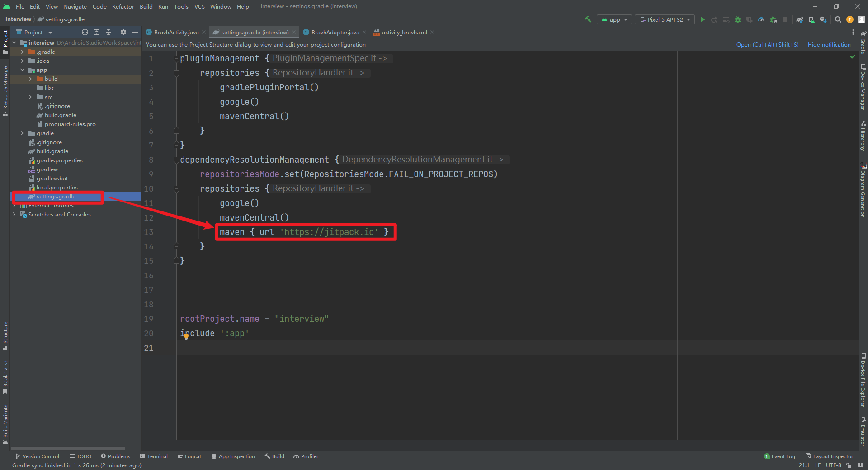Select opened file target icon in Project panel

85,32
